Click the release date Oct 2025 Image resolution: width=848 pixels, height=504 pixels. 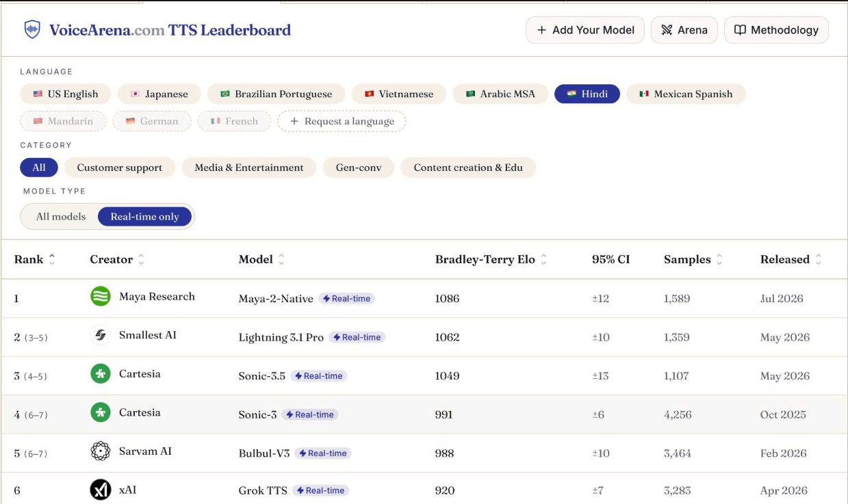coord(783,414)
